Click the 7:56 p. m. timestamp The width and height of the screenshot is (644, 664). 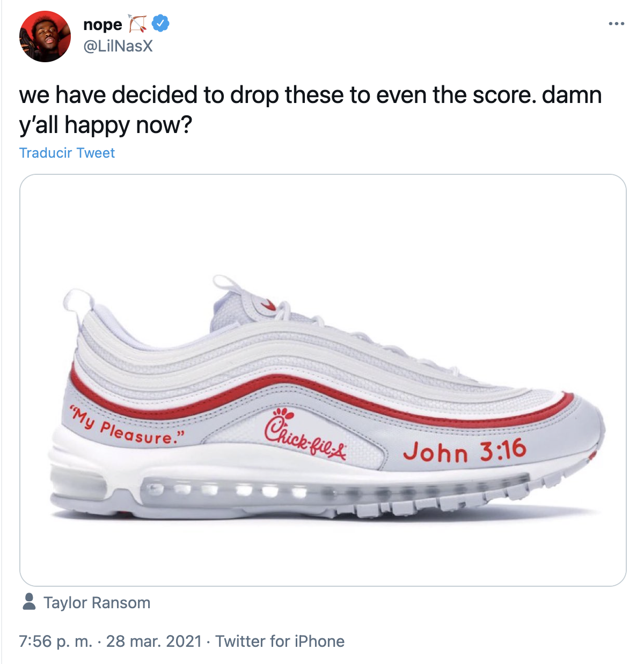[x=55, y=641]
